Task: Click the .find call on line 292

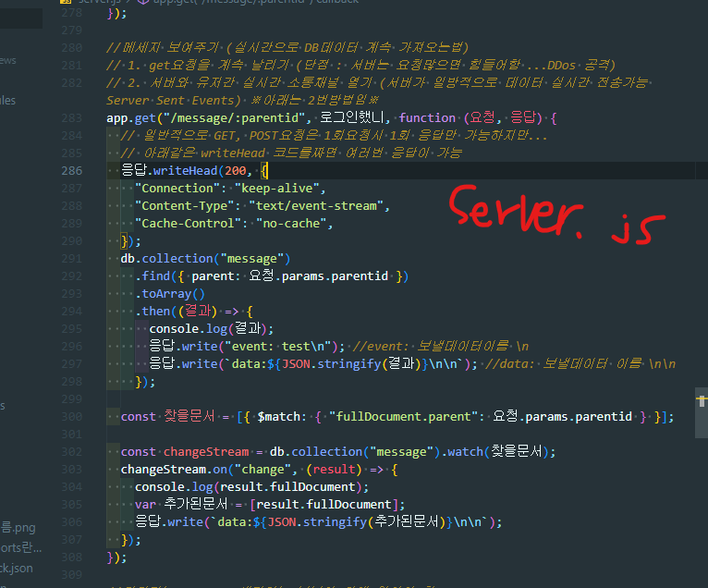Action: click(x=153, y=276)
